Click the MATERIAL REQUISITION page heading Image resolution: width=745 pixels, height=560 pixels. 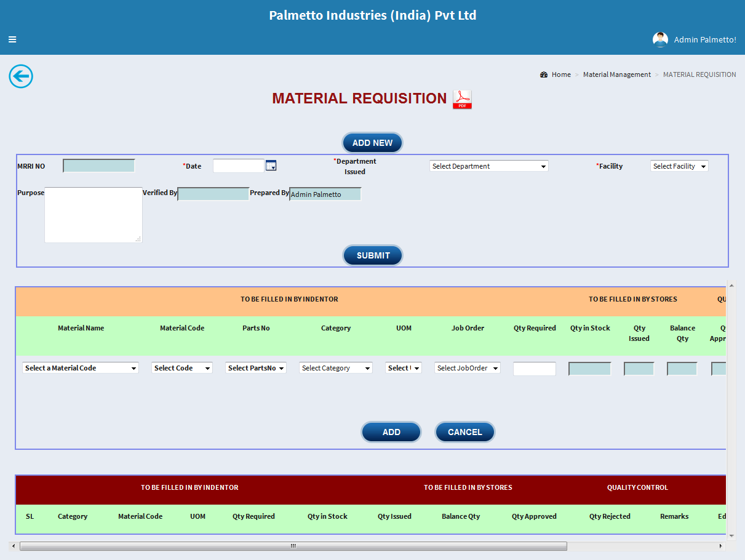359,98
